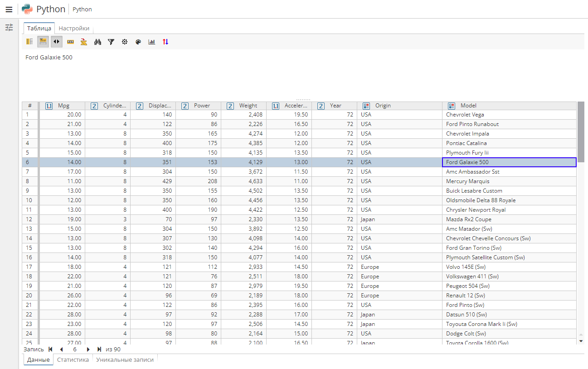Switch to the Таблица tab
This screenshot has width=588, height=369.
coord(39,28)
